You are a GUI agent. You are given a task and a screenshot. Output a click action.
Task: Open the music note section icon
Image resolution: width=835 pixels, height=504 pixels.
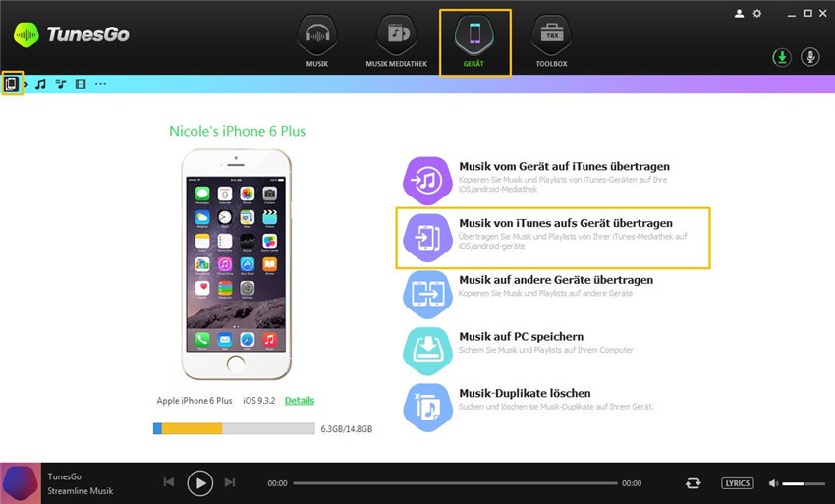point(40,84)
